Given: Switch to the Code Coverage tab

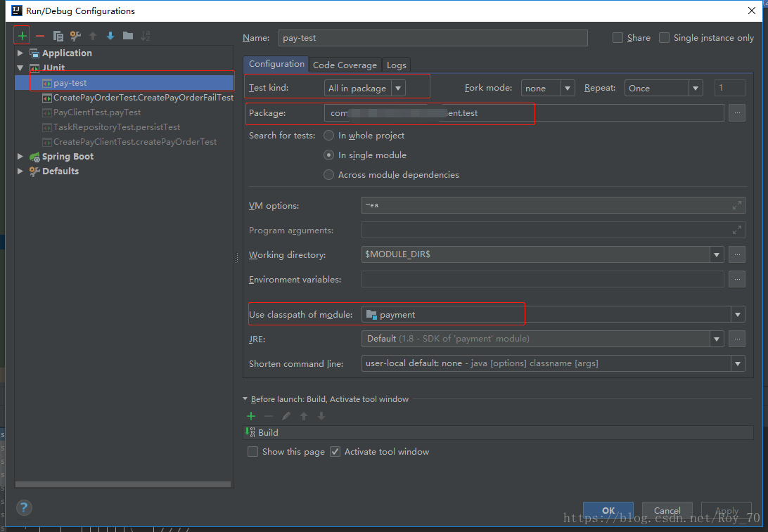Looking at the screenshot, I should pyautogui.click(x=345, y=65).
